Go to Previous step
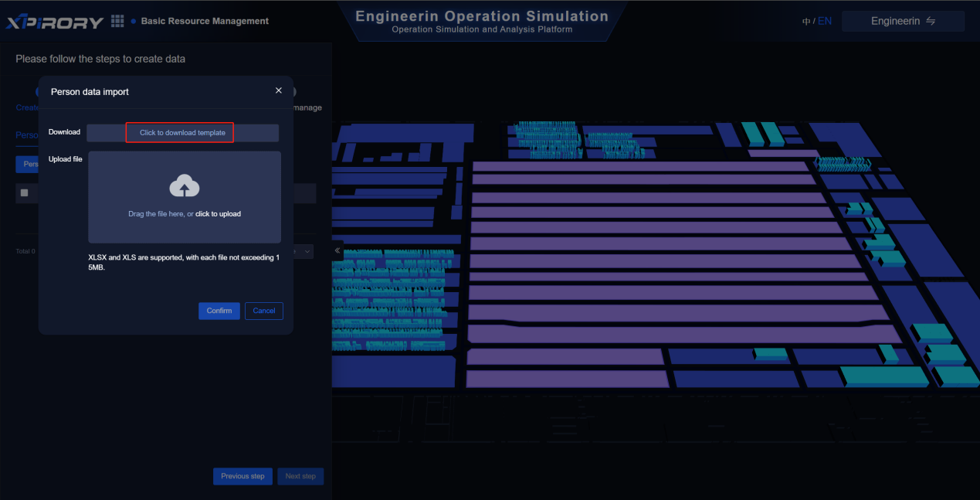The height and width of the screenshot is (500, 980). pyautogui.click(x=242, y=476)
